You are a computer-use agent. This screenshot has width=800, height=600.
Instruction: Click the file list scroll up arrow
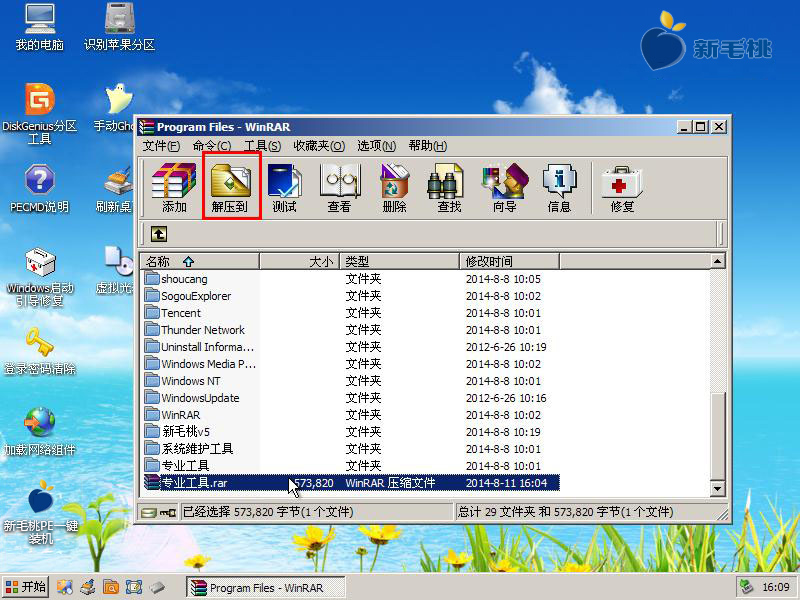pyautogui.click(x=717, y=261)
